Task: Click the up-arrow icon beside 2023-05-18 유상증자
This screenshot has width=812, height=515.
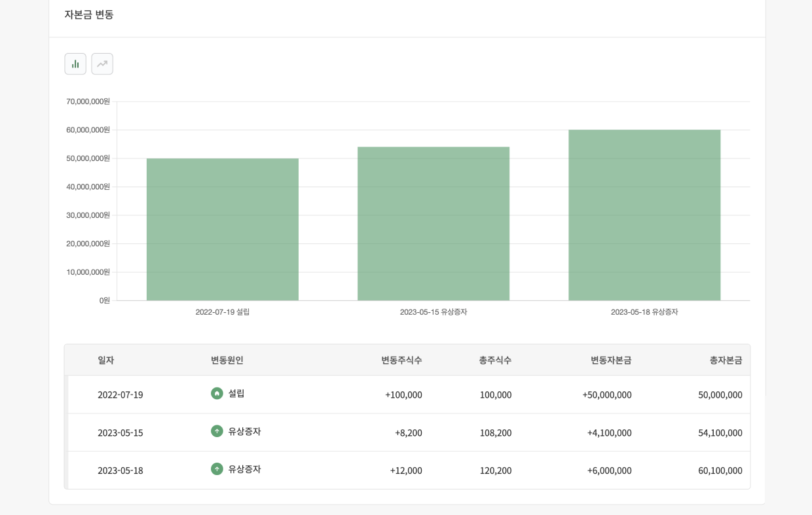Action: pyautogui.click(x=217, y=470)
